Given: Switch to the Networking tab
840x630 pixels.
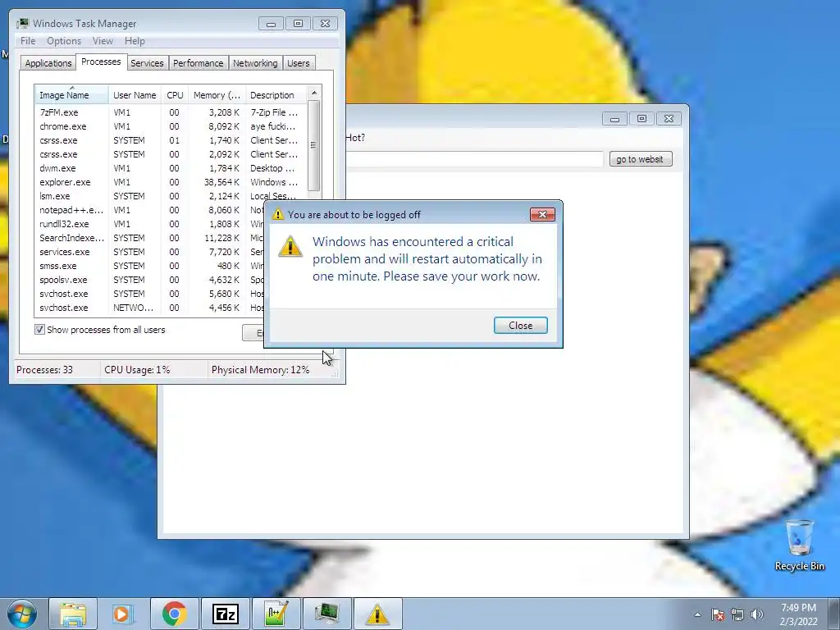Looking at the screenshot, I should [x=255, y=63].
